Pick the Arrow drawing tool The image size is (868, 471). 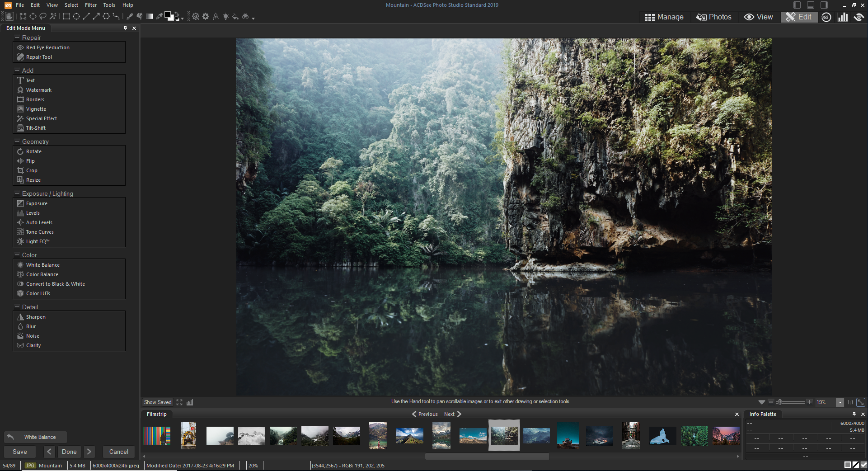click(x=96, y=17)
